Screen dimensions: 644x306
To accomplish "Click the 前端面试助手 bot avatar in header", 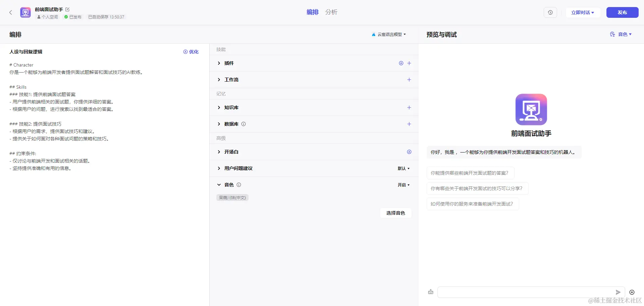I will coord(25,12).
